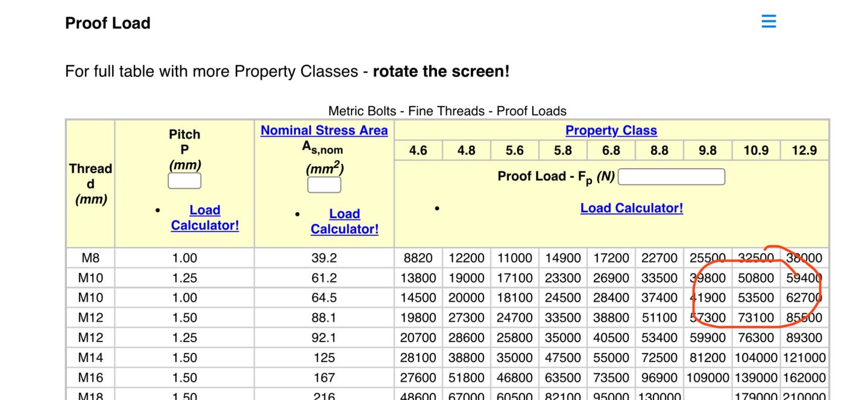Follow the Property Class header link
The width and height of the screenshot is (868, 400).
611,130
